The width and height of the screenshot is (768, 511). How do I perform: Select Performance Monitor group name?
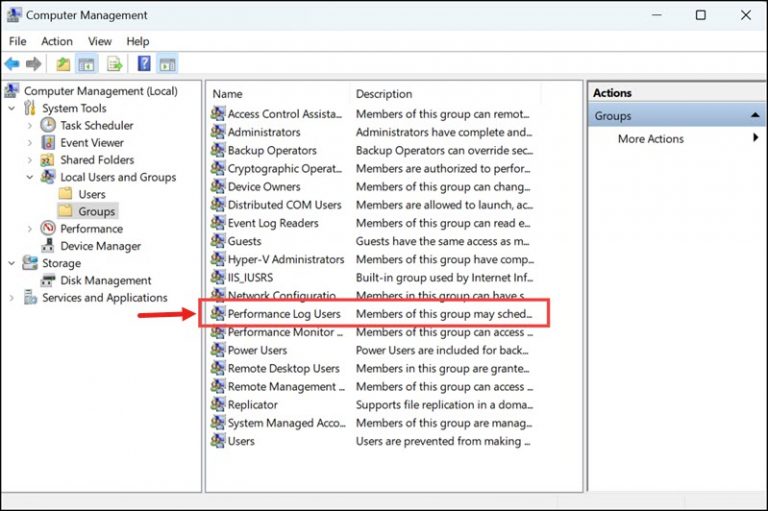point(285,332)
